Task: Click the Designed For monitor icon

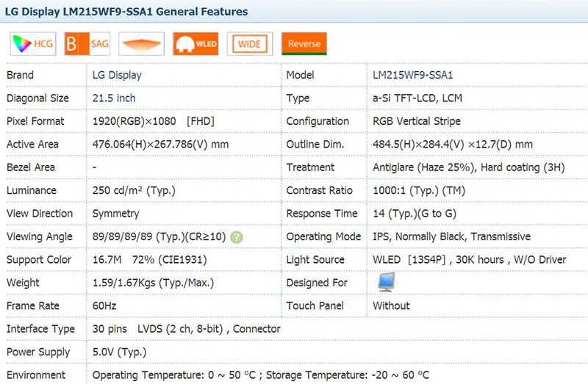Action: point(387,282)
